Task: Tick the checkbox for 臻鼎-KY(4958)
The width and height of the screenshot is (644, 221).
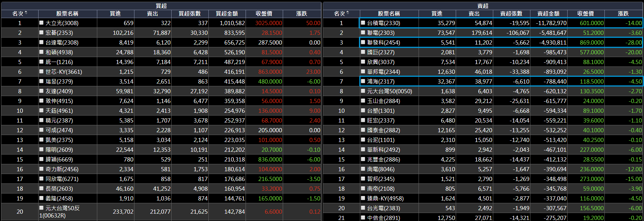Action: point(363,198)
